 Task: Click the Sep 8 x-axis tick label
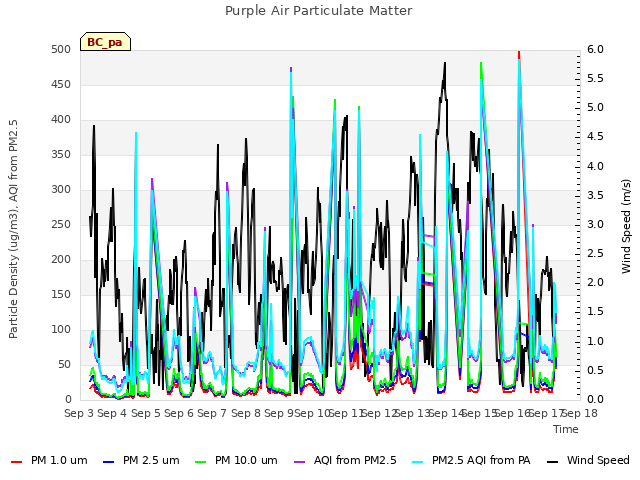tap(245, 413)
